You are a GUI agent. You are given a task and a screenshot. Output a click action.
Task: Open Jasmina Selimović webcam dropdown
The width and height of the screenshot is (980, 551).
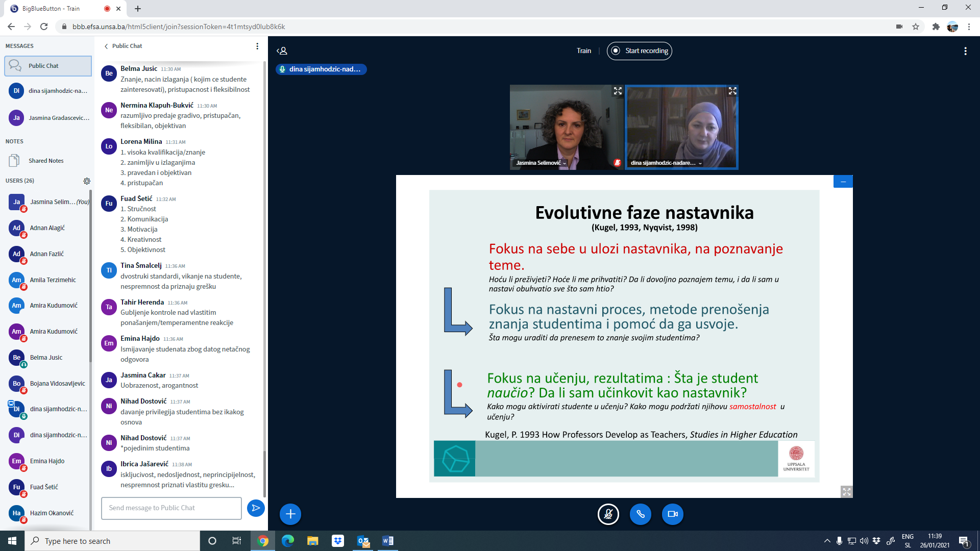tap(541, 163)
